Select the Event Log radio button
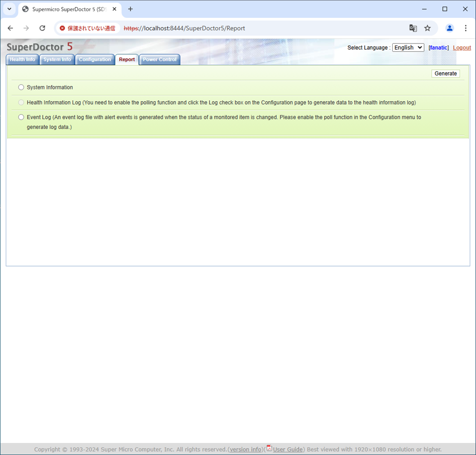The image size is (476, 455). (21, 117)
